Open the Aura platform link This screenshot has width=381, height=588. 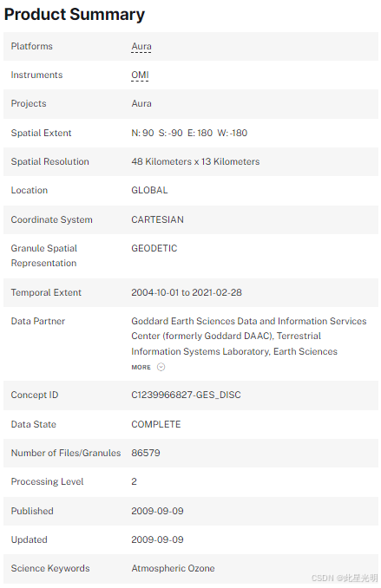[141, 46]
